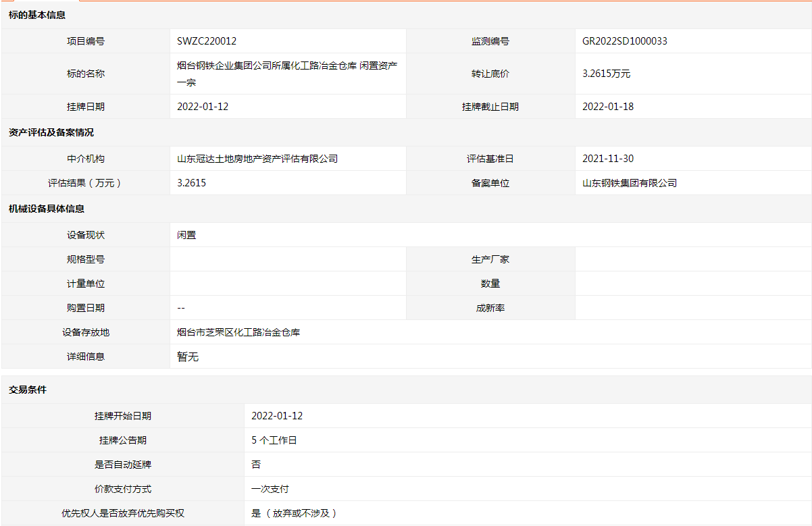This screenshot has width=812, height=526.
Task: Click the 闲置 equipment status value
Action: (186, 235)
